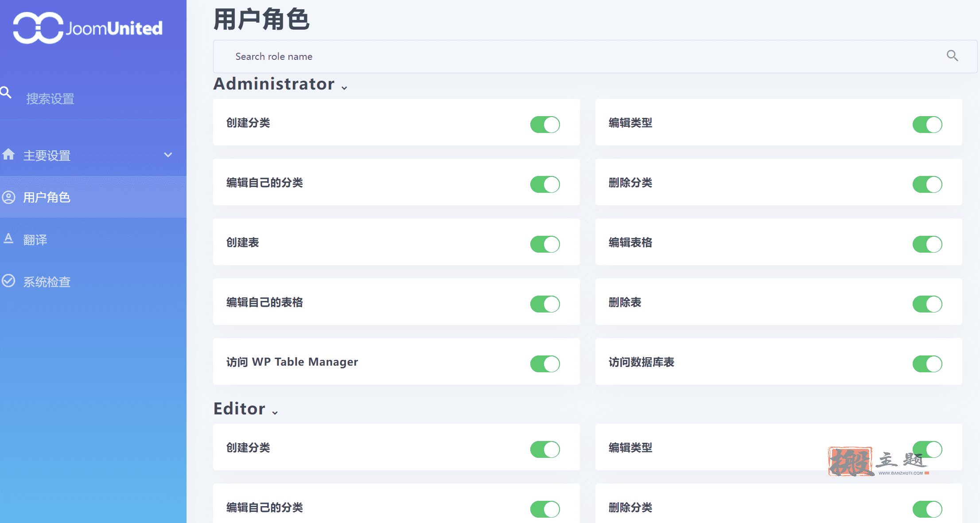
Task: Click the Administrator heading text
Action: 274,84
